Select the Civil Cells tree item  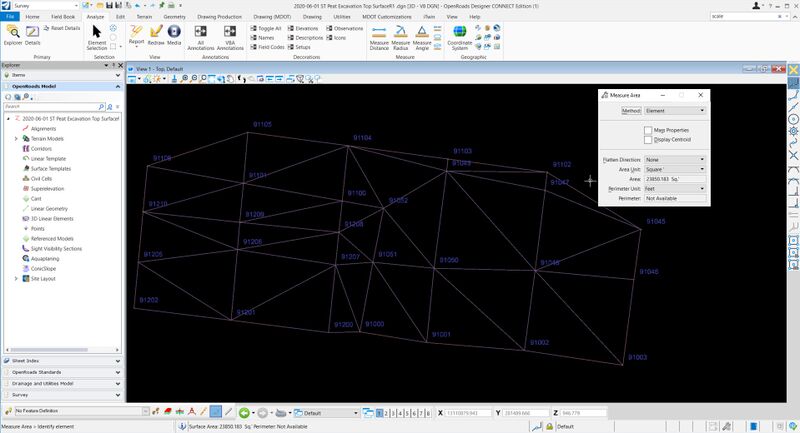tap(41, 179)
